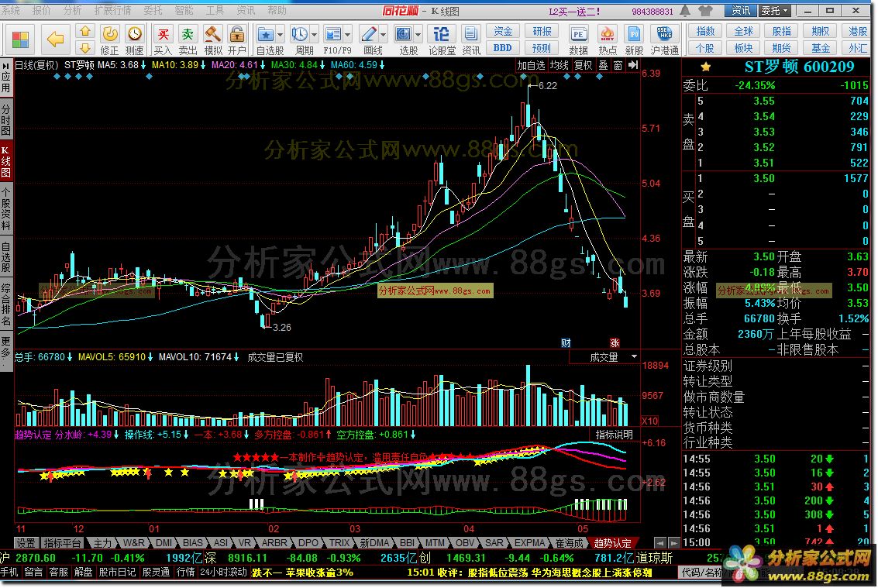Expand the 周期 dropdown arrow
The image size is (878, 588).
[314, 35]
